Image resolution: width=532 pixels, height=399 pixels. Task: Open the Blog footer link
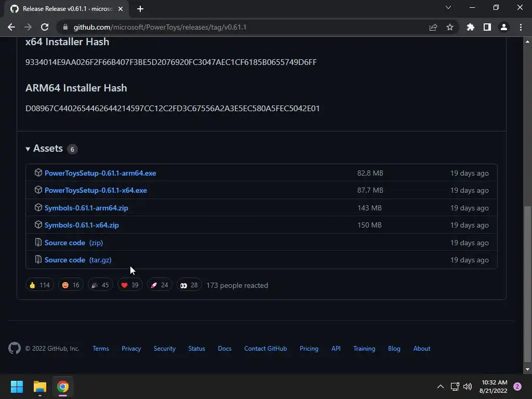point(394,349)
